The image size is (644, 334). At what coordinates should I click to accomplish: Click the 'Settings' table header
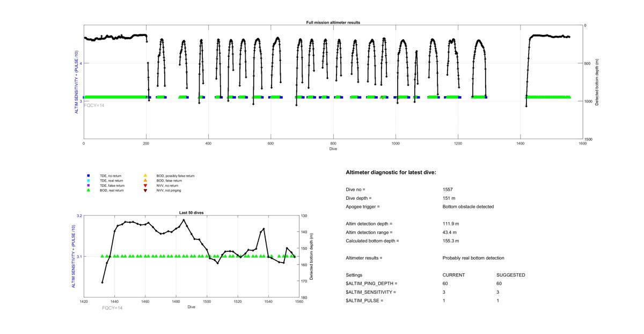pos(354,275)
